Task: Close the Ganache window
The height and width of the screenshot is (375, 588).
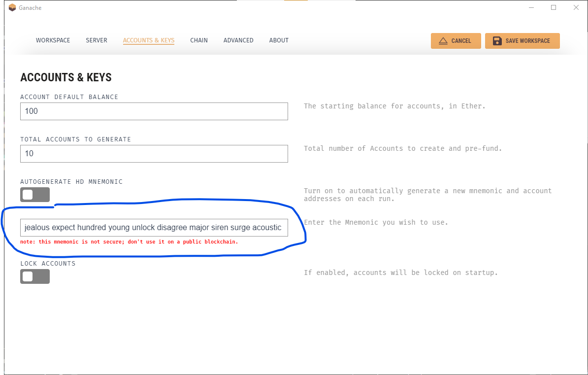Action: [x=576, y=7]
